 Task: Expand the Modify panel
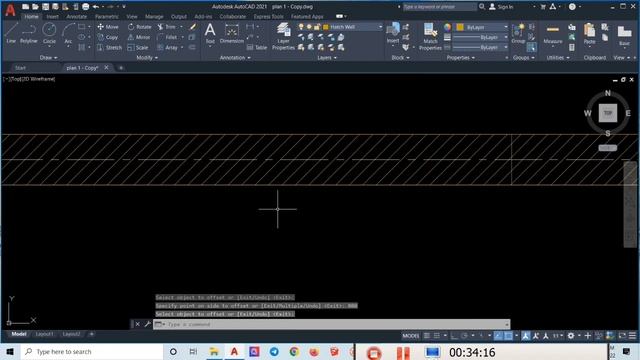[x=147, y=58]
